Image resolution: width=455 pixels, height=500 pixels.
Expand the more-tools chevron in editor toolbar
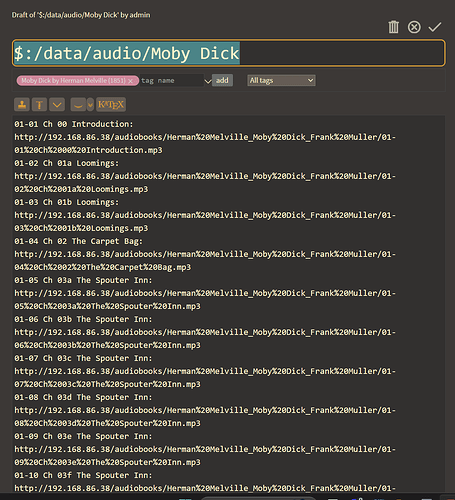click(x=57, y=105)
